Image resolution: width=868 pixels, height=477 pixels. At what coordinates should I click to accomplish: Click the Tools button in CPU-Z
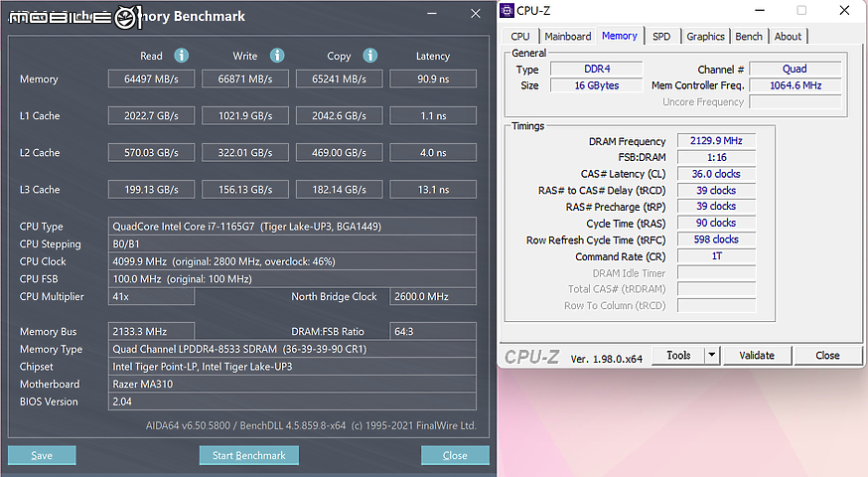678,355
